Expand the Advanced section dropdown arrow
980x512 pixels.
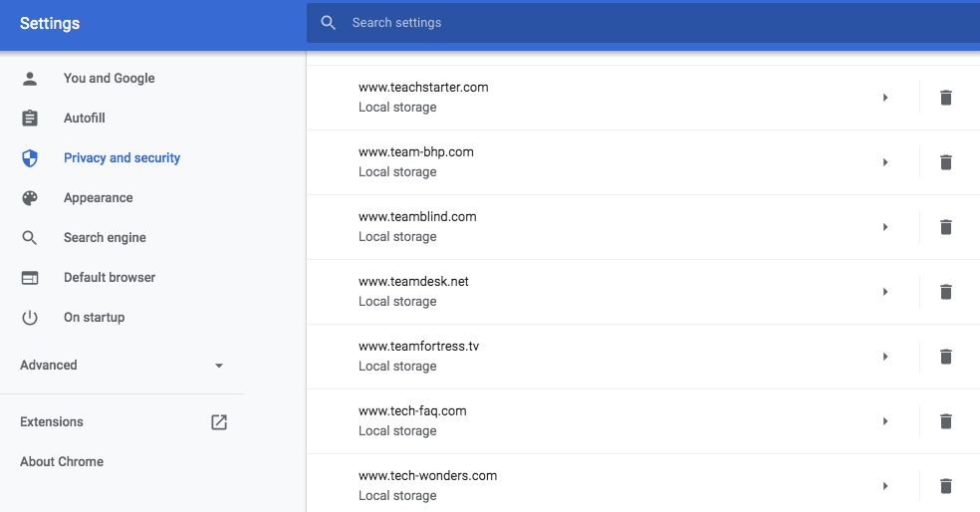coord(219,366)
